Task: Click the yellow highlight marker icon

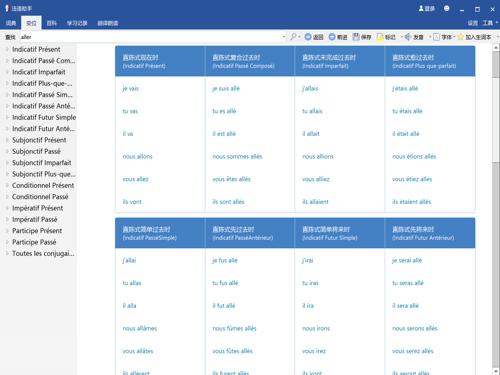Action: [380, 37]
